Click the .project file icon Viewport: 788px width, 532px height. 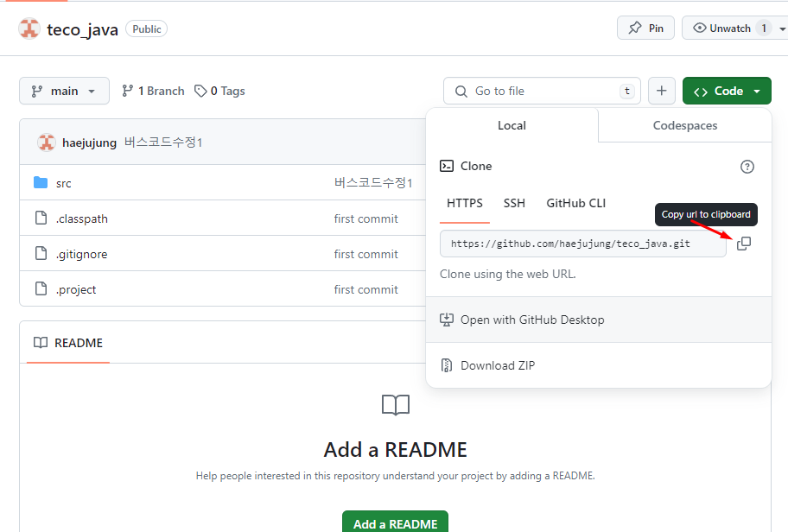[x=41, y=288]
